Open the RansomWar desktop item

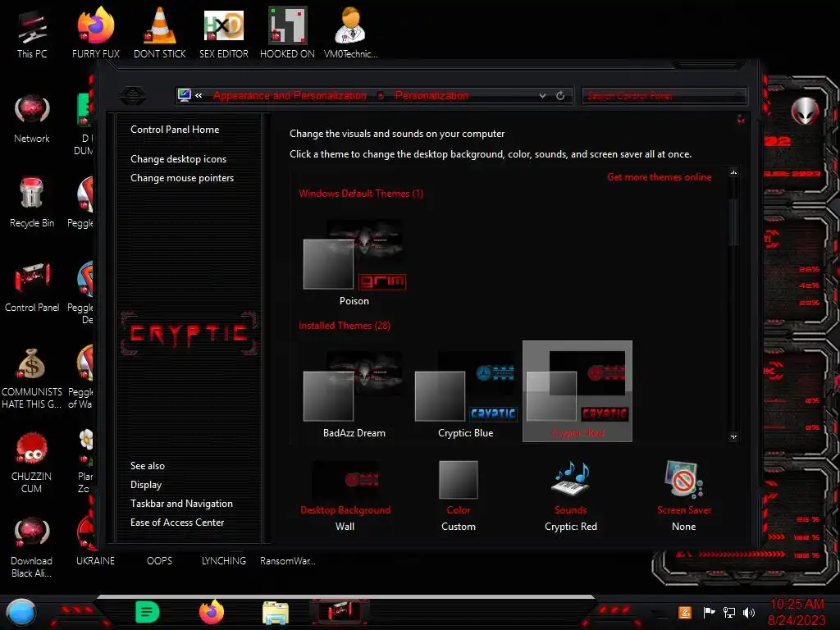[x=288, y=561]
